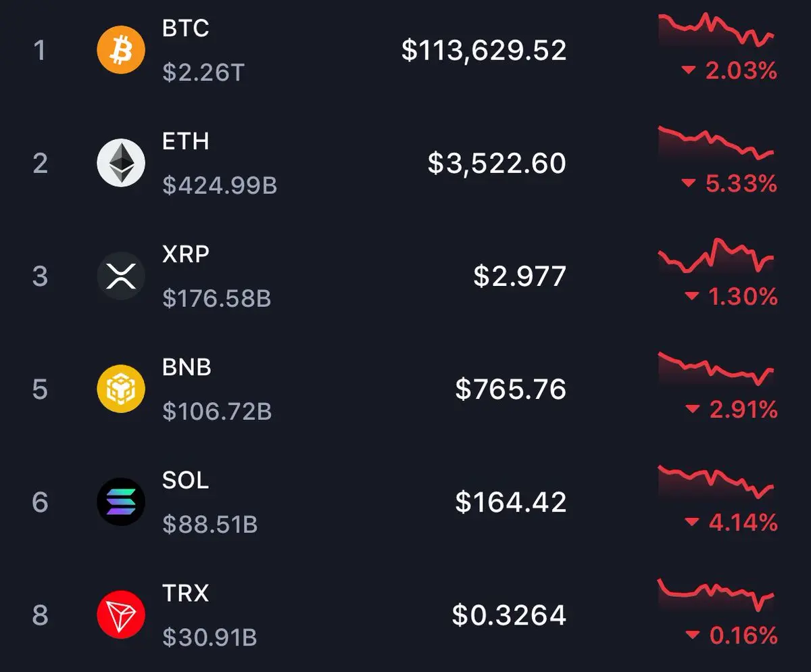Select the SOL ticker label

(186, 480)
